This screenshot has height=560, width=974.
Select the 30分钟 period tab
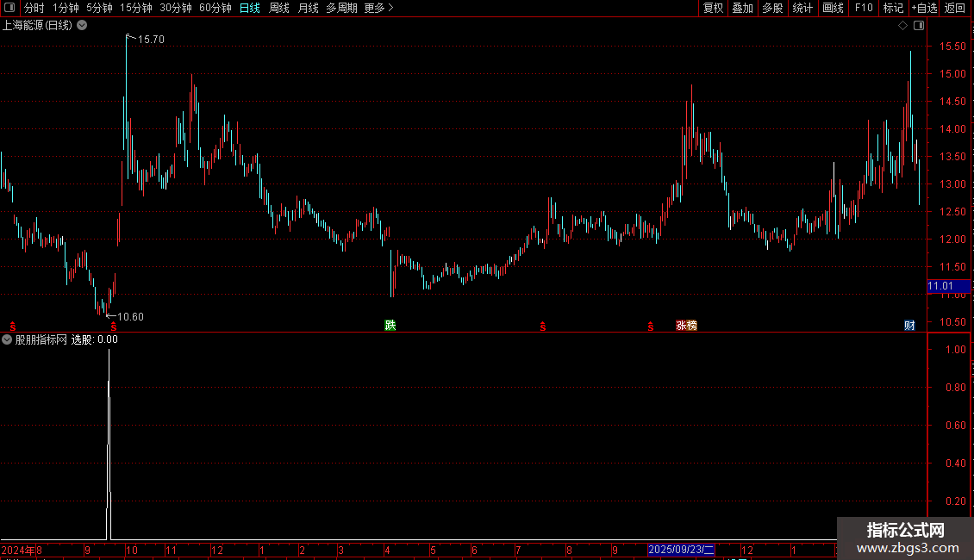click(176, 8)
